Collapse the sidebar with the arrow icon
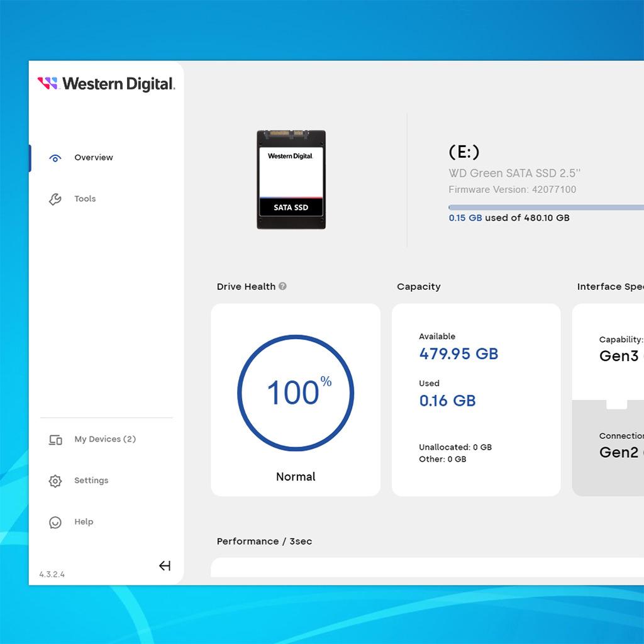Screen dimensions: 644x644 coord(165,566)
